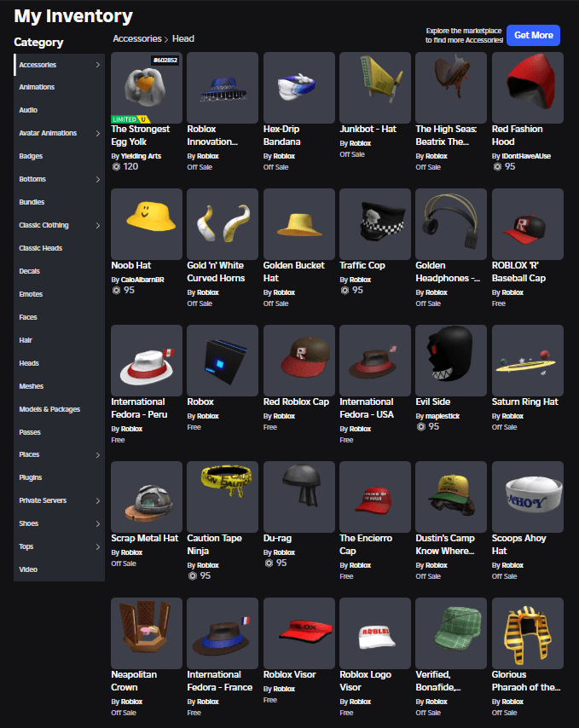Image resolution: width=579 pixels, height=728 pixels.
Task: Open the Golden Bucket Hat thumbnail
Action: click(299, 224)
